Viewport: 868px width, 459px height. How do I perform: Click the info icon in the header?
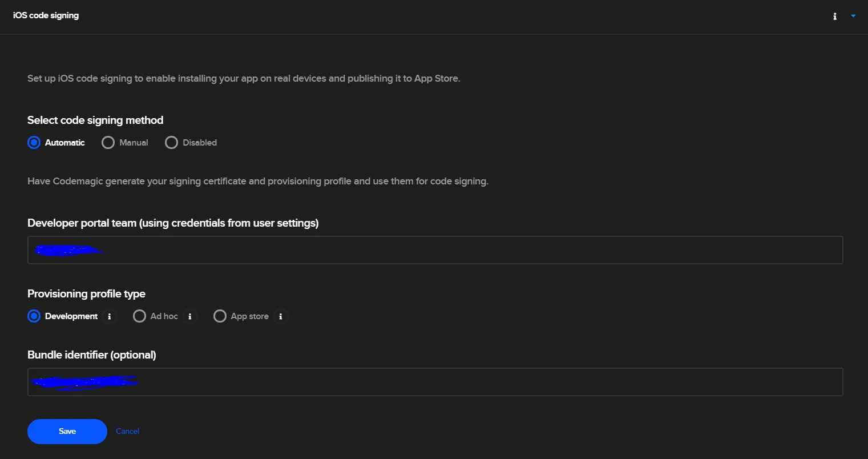click(x=835, y=17)
